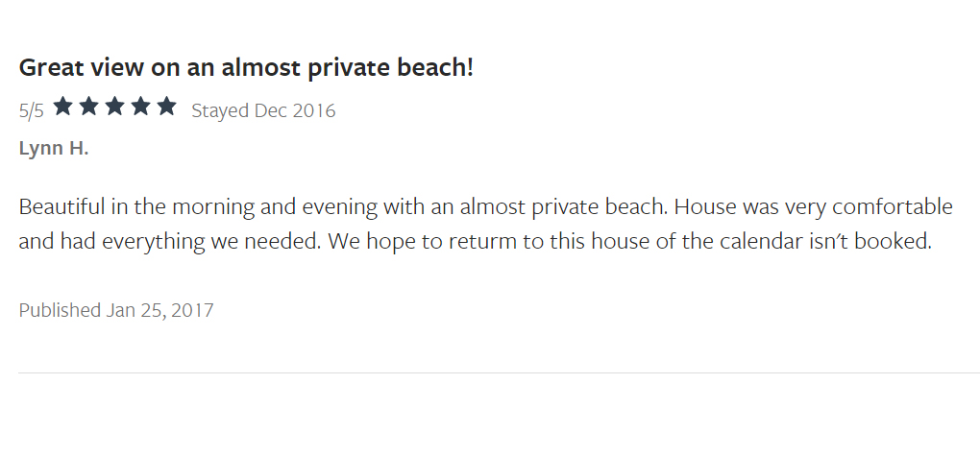980x456 pixels.
Task: Click the Published Jan 25, 2017 date
Action: coord(116,310)
